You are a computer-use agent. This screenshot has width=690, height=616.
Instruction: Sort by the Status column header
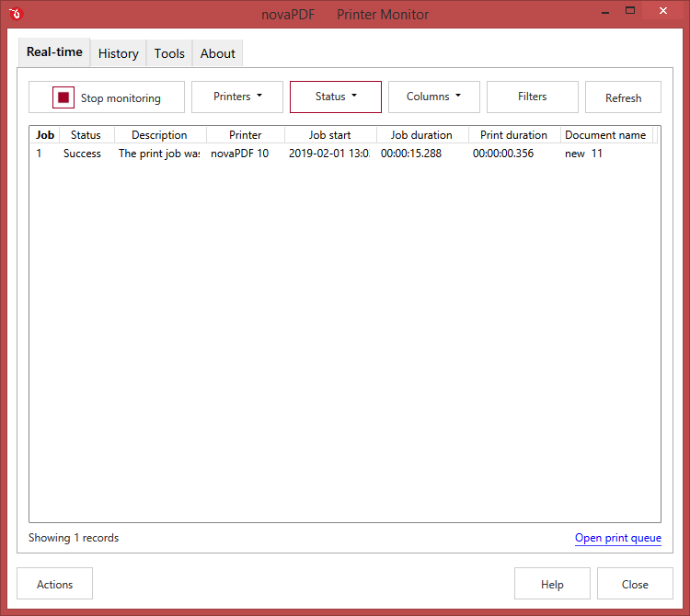[86, 135]
